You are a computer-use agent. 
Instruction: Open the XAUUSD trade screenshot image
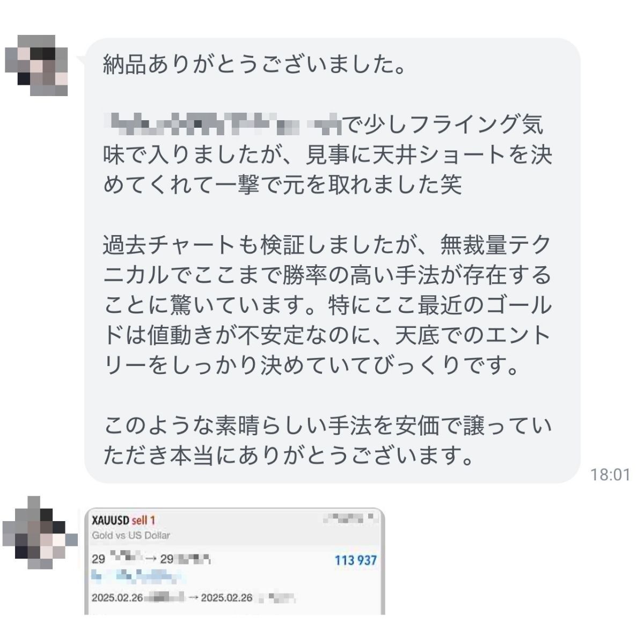235,561
